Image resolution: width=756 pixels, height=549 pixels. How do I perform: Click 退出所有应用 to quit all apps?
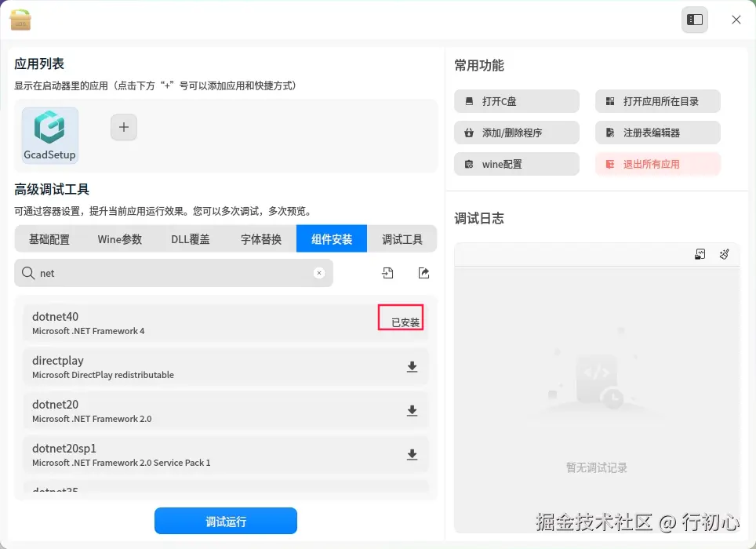click(x=658, y=164)
